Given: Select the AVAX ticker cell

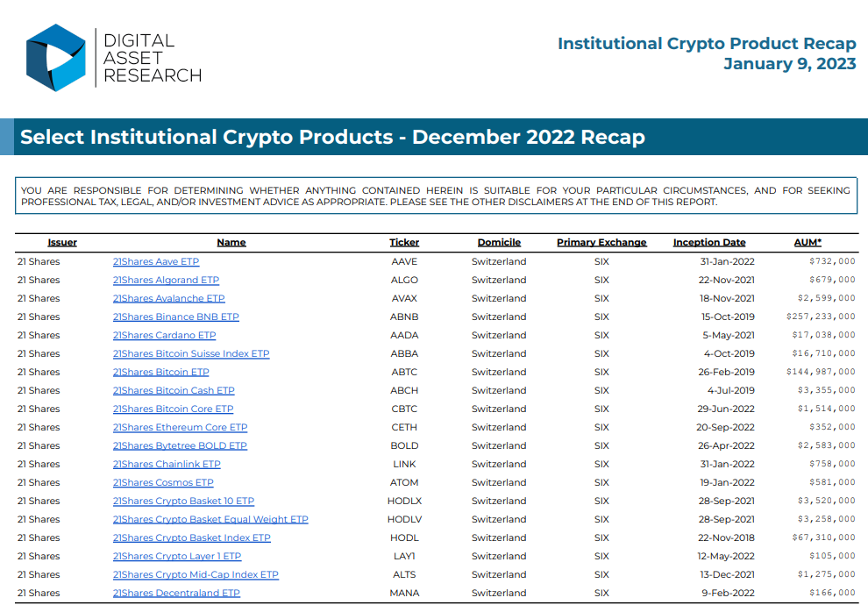Looking at the screenshot, I should coord(404,298).
